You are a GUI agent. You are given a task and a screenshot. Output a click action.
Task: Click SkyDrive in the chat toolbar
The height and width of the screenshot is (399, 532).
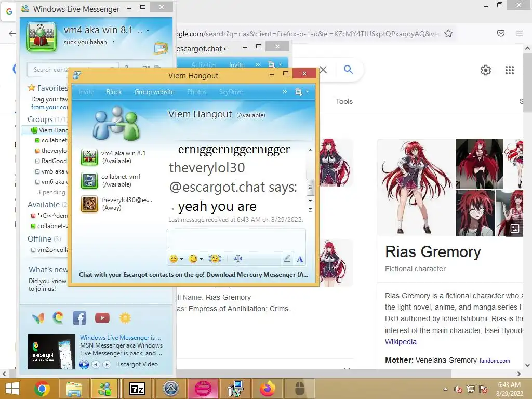[x=231, y=92]
